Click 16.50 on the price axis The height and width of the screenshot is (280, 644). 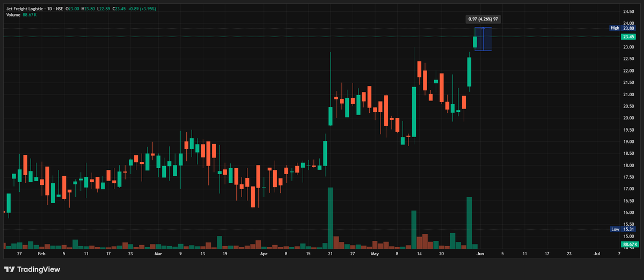[629, 200]
